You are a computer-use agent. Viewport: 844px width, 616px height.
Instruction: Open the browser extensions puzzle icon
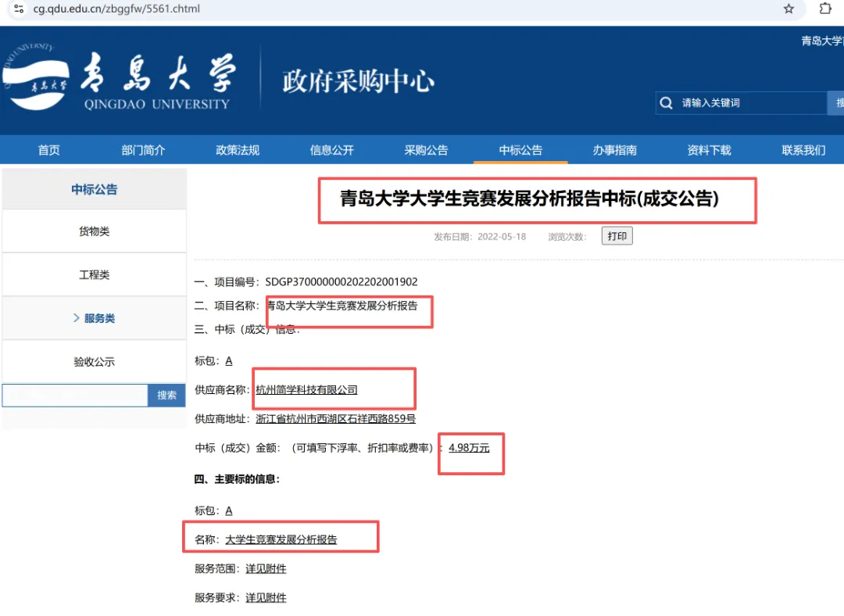pos(825,9)
